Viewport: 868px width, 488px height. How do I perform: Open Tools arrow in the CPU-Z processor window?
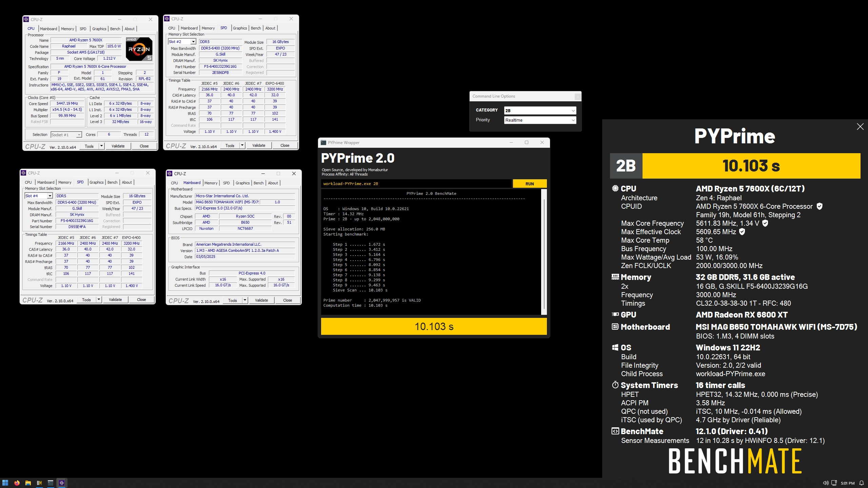coord(101,146)
